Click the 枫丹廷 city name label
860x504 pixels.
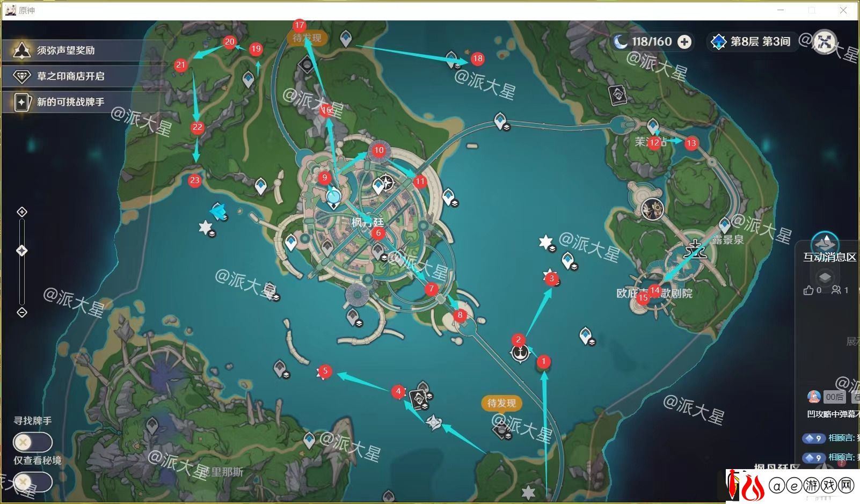(368, 222)
